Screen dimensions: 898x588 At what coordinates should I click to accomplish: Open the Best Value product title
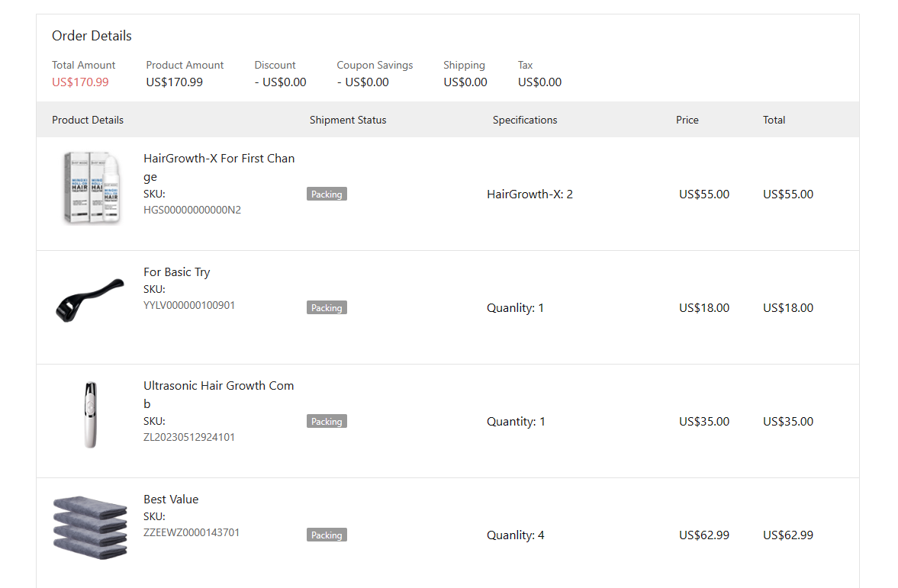(171, 499)
